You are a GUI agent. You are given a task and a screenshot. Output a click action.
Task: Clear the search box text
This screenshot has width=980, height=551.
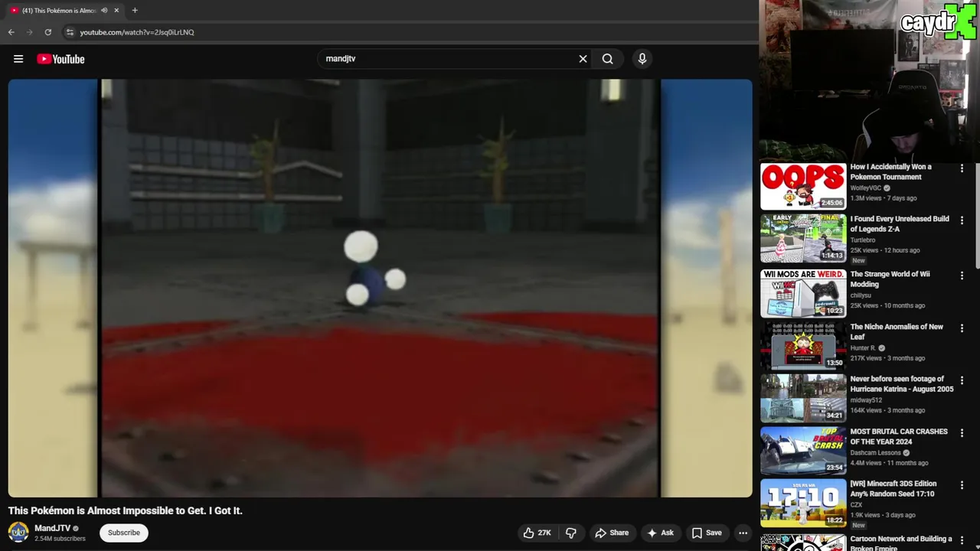click(583, 59)
